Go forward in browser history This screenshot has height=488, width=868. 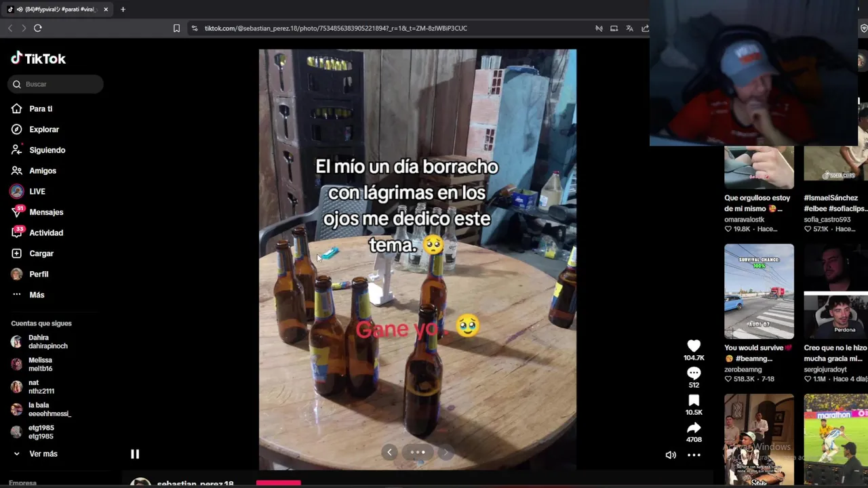coord(24,28)
